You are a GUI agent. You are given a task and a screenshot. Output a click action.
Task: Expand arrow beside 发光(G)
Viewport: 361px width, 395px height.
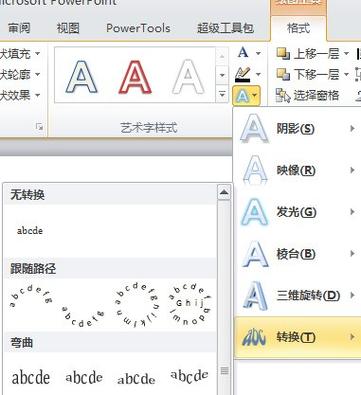[x=352, y=212]
